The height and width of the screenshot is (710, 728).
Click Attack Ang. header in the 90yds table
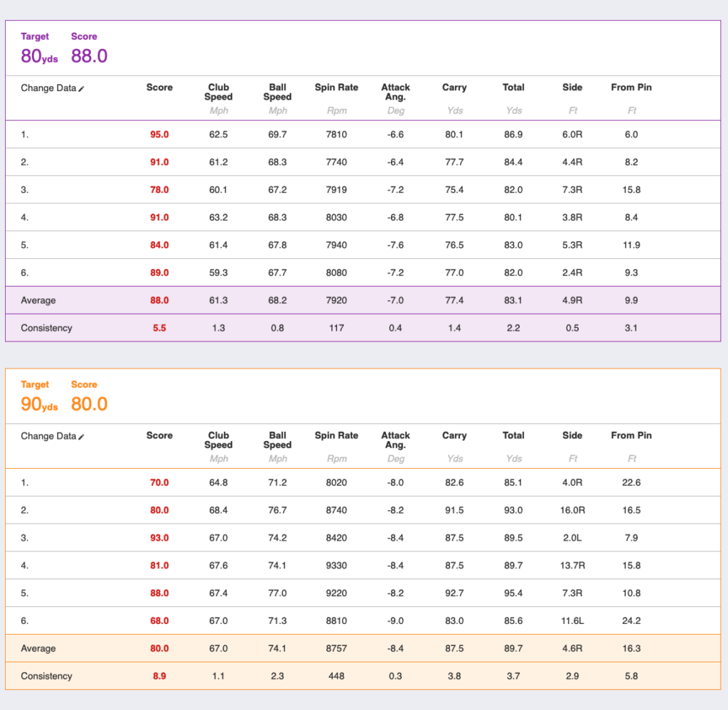click(395, 440)
